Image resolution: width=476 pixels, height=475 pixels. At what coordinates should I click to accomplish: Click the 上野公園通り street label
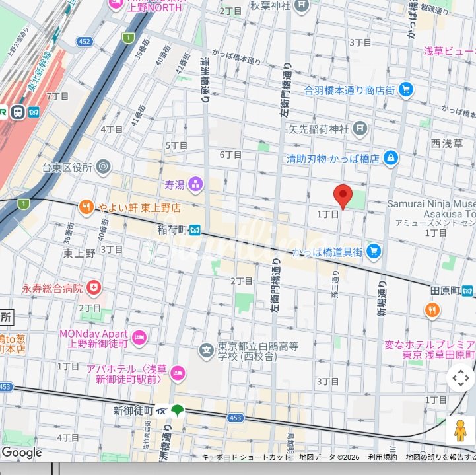pyautogui.click(x=18, y=42)
